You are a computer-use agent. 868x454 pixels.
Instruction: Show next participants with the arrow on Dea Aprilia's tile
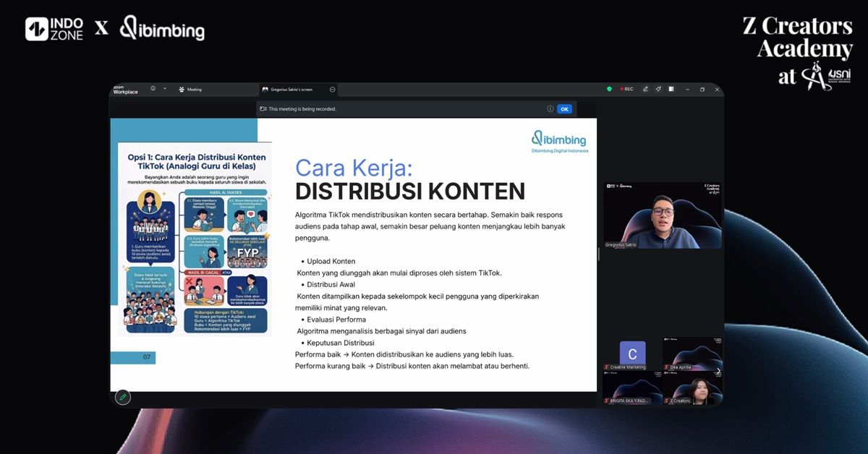(x=718, y=371)
